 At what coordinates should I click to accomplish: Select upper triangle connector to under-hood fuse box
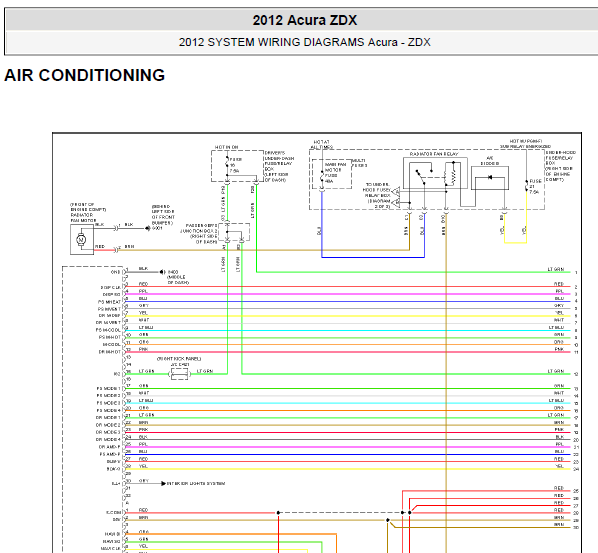396,191
